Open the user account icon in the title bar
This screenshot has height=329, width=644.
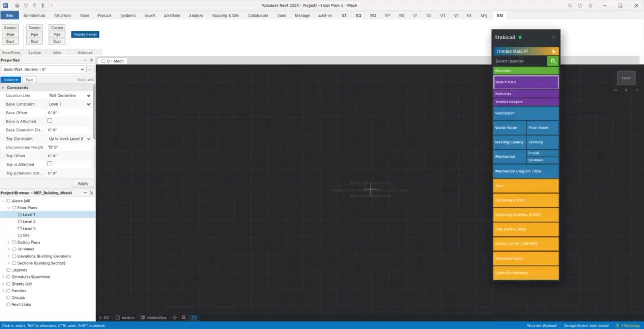[590, 6]
